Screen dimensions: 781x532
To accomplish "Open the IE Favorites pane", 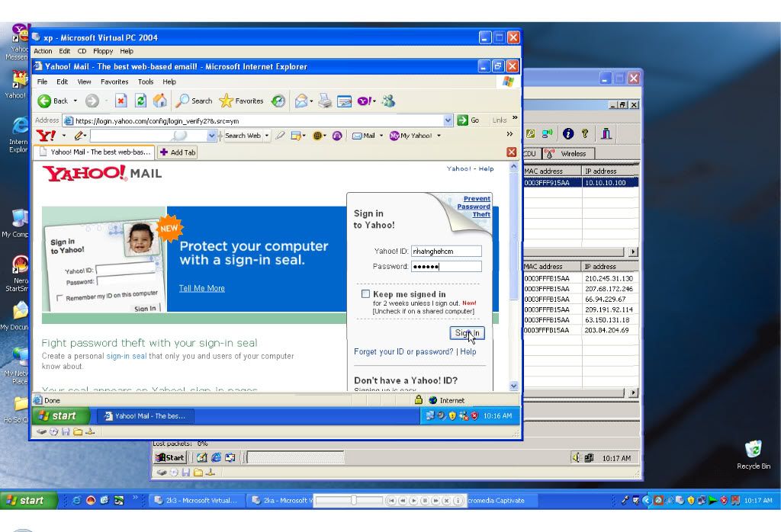I will pos(242,101).
